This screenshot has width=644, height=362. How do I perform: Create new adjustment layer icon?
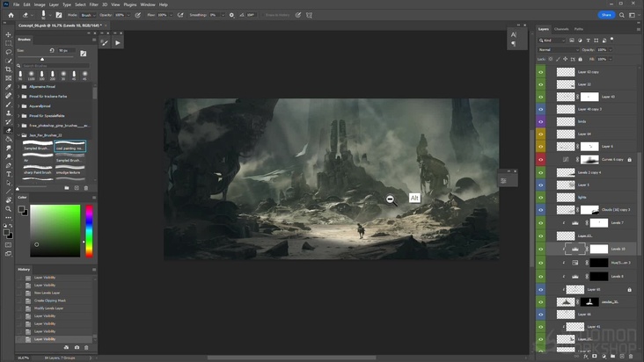pyautogui.click(x=604, y=356)
